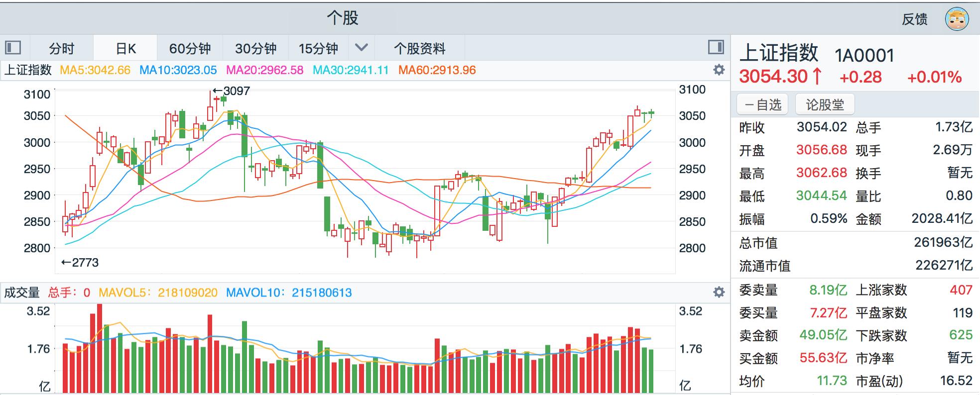Viewport: 980px width, 395px height.
Task: Expand the extra timeframe chevron
Action: tap(362, 48)
